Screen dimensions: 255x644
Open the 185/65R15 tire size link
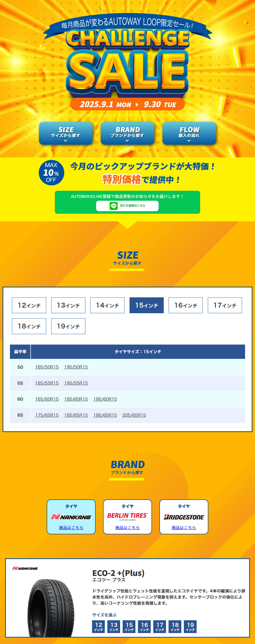point(76,415)
